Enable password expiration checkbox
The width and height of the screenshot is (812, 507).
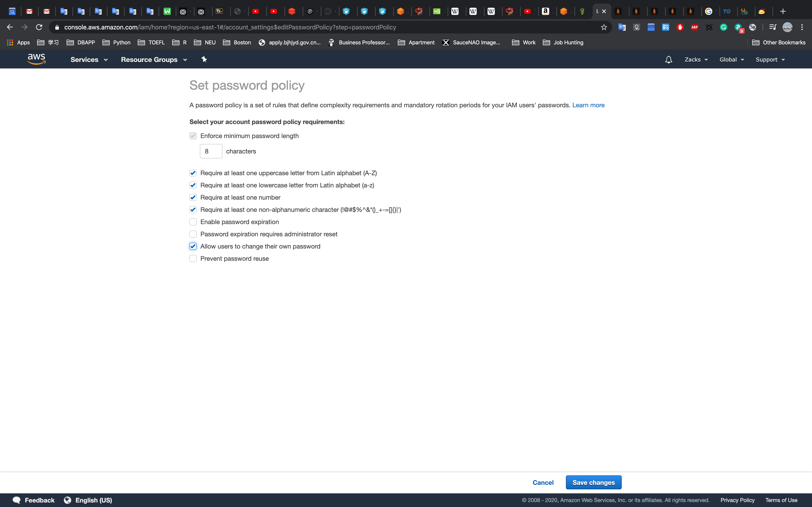[193, 222]
